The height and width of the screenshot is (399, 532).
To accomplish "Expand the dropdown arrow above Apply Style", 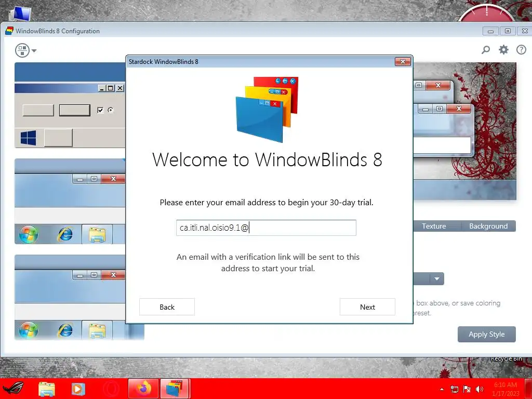I will [436, 279].
